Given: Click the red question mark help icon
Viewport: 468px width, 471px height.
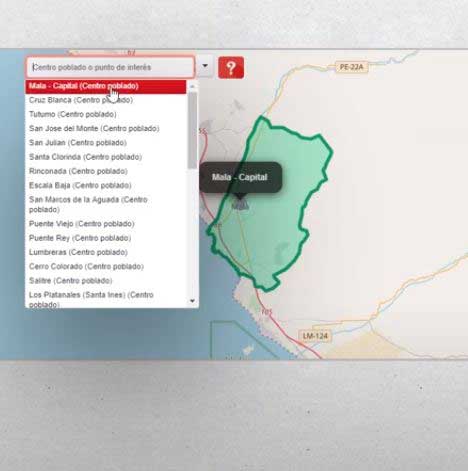Looking at the screenshot, I should [231, 68].
